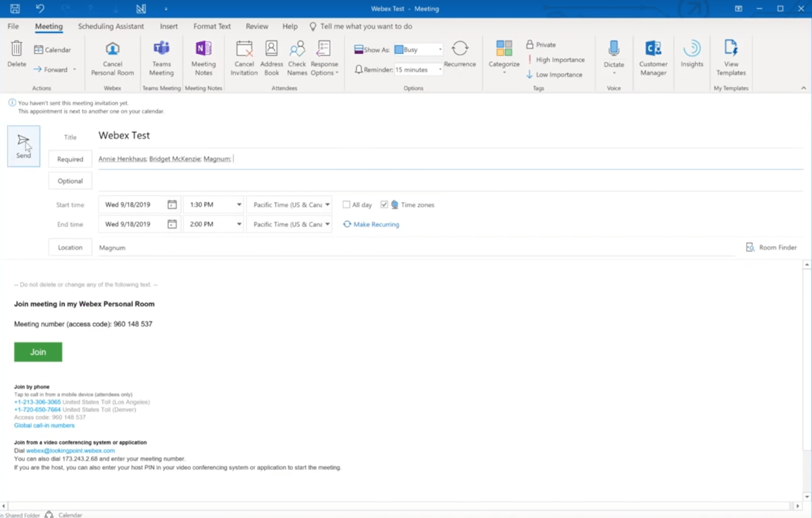Click the green Join button
The height and width of the screenshot is (518, 812).
(38, 352)
